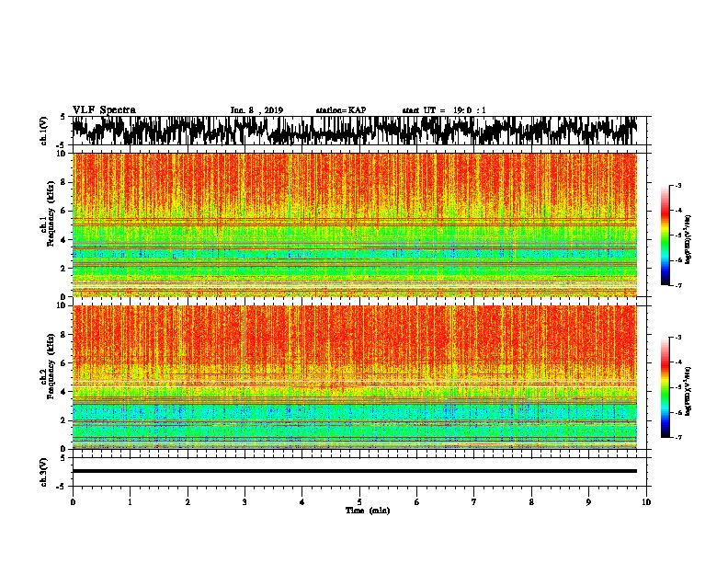Click the time-axis tick label '3'

(x=245, y=502)
